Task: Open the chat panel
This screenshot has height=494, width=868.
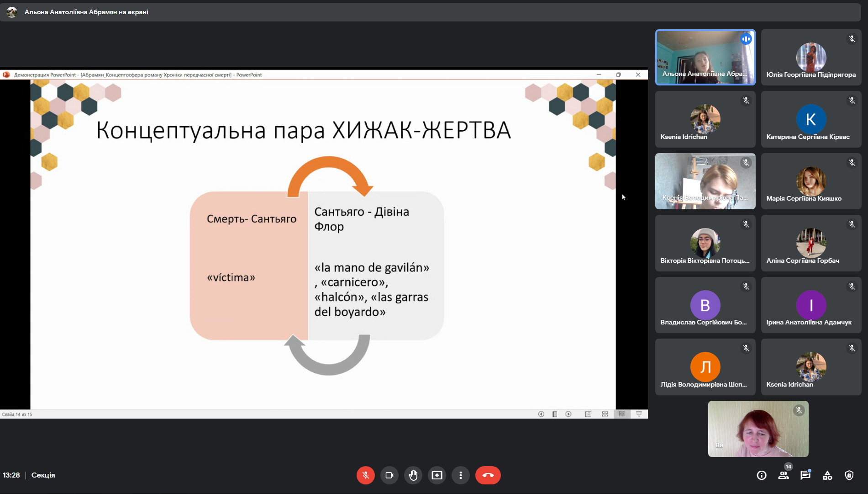Action: tap(805, 475)
